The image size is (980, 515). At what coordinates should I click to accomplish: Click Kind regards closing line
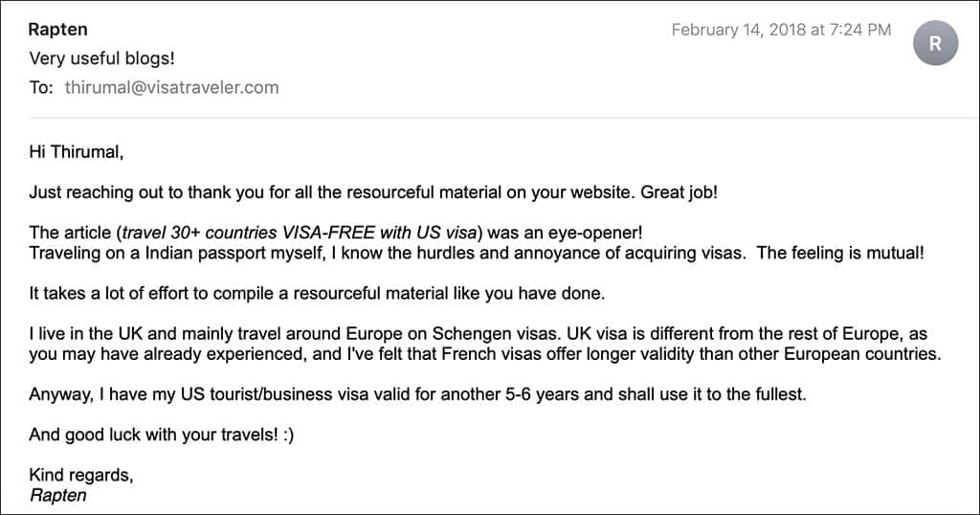pos(81,475)
